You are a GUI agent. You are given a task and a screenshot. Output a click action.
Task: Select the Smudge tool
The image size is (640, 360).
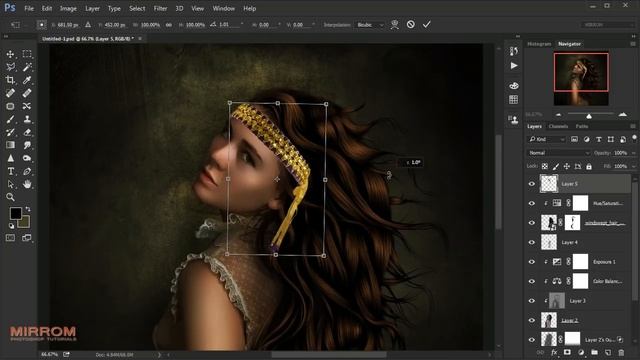pyautogui.click(x=27, y=145)
